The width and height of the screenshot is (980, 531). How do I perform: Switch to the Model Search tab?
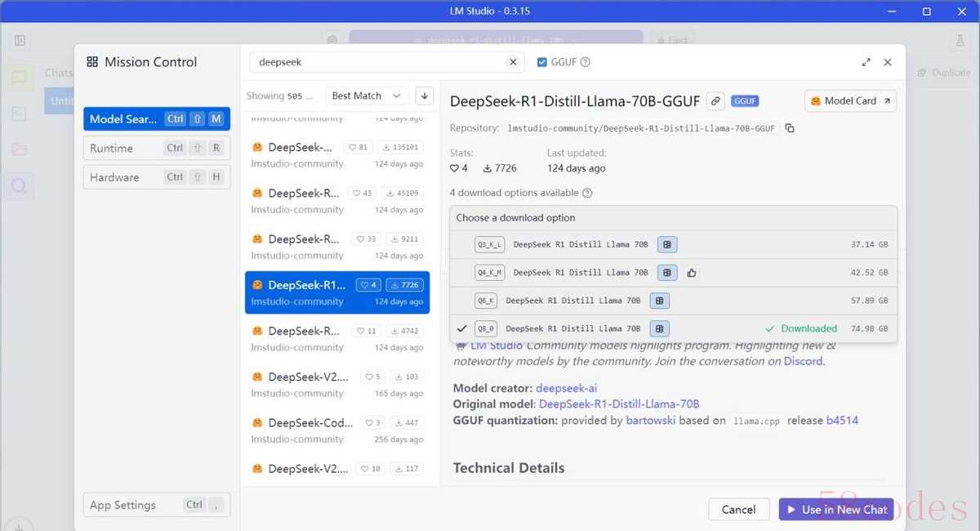click(157, 119)
